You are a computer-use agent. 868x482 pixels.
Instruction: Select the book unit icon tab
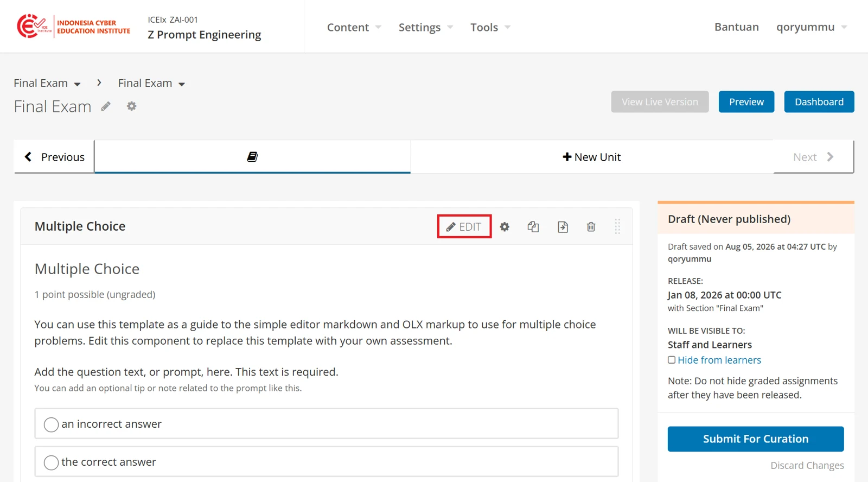(252, 157)
